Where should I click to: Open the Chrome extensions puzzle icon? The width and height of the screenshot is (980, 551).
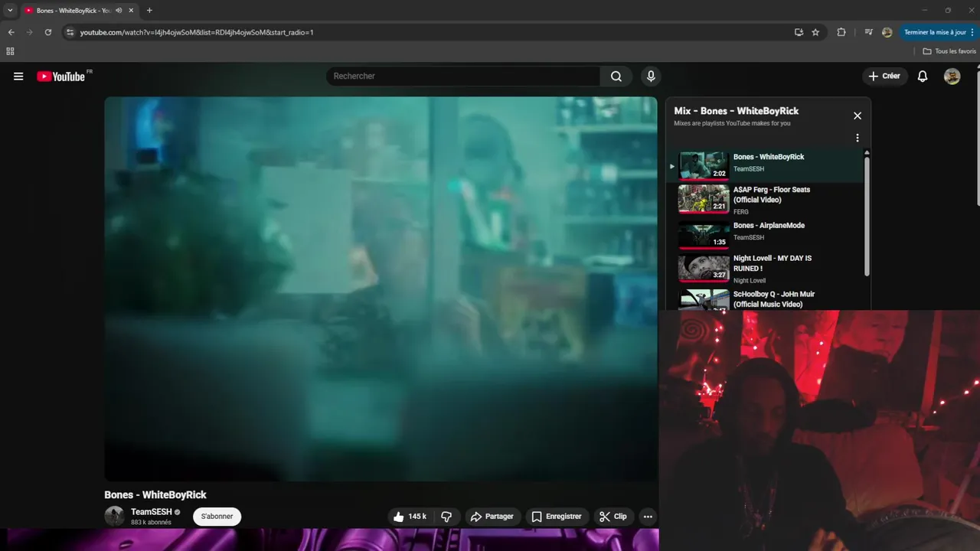[841, 32]
